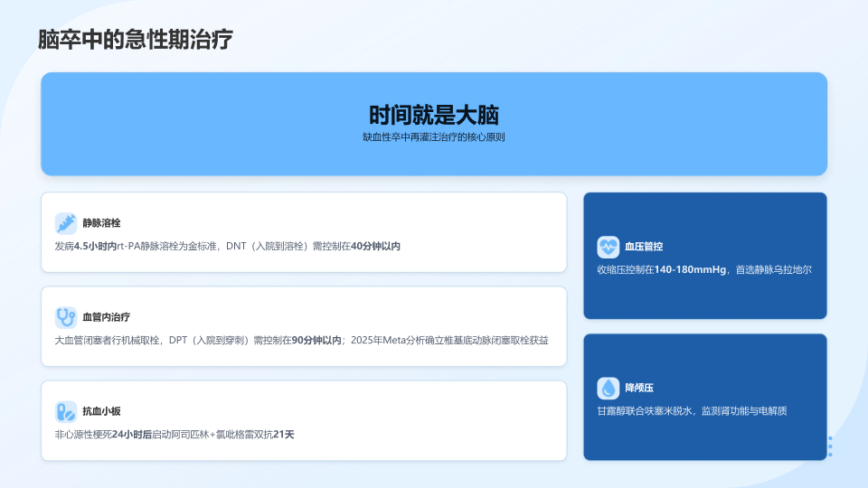This screenshot has width=868, height=488.
Task: Click the text about rt-PA静脉溶栓为金标准
Action: point(228,246)
